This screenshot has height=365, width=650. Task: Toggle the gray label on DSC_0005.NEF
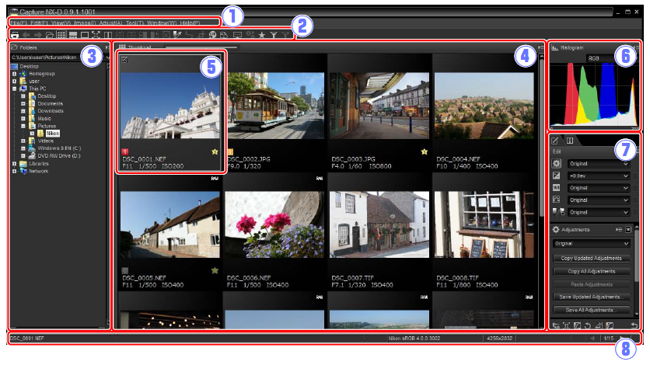[125, 270]
